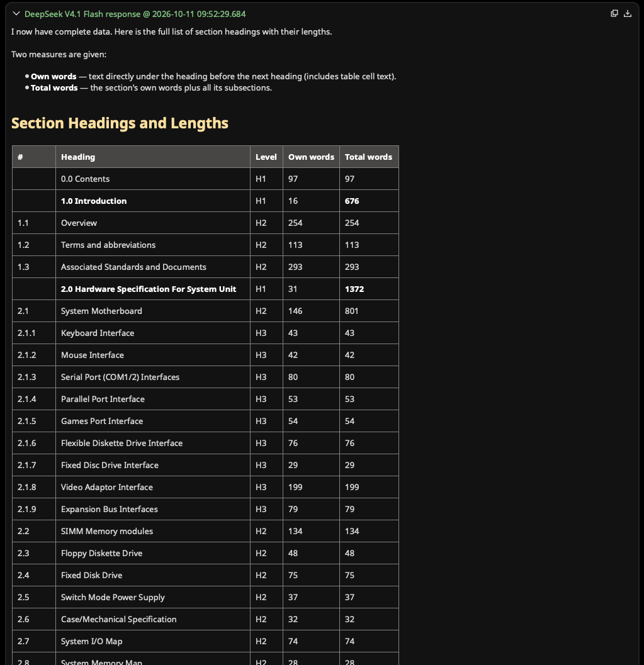This screenshot has width=644, height=665.
Task: Select 'Expansion Bus Interfaces' cell
Action: [x=153, y=510]
